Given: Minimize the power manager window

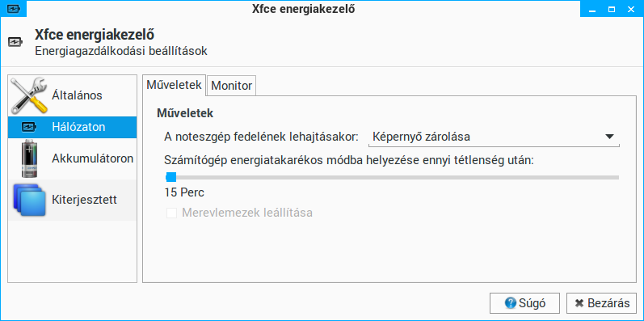Looking at the screenshot, I should pyautogui.click(x=591, y=9).
